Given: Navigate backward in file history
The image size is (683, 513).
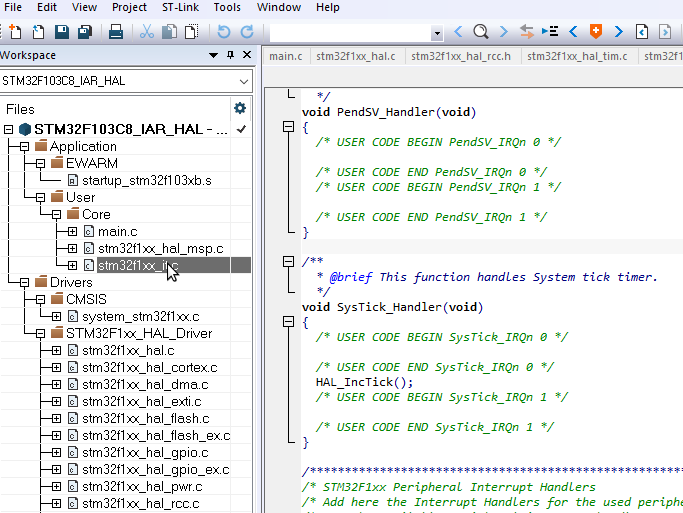Looking at the screenshot, I should pyautogui.click(x=642, y=32).
